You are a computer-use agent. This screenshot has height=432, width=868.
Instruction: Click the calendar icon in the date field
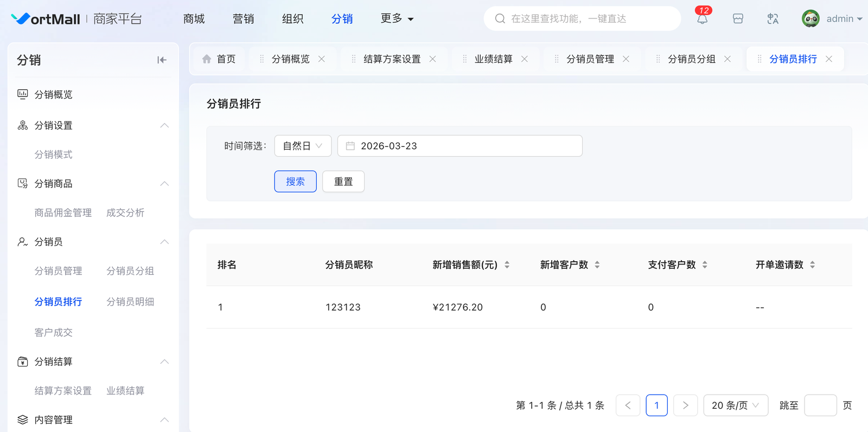[x=350, y=146]
